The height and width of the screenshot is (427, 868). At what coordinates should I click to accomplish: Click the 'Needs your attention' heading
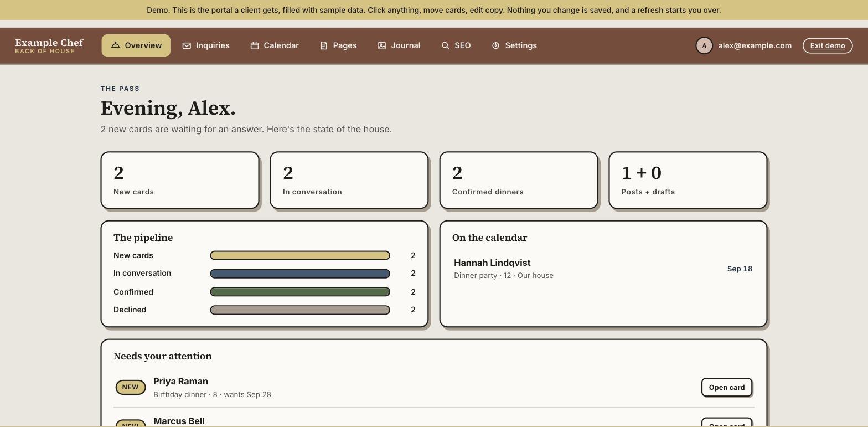tap(163, 356)
